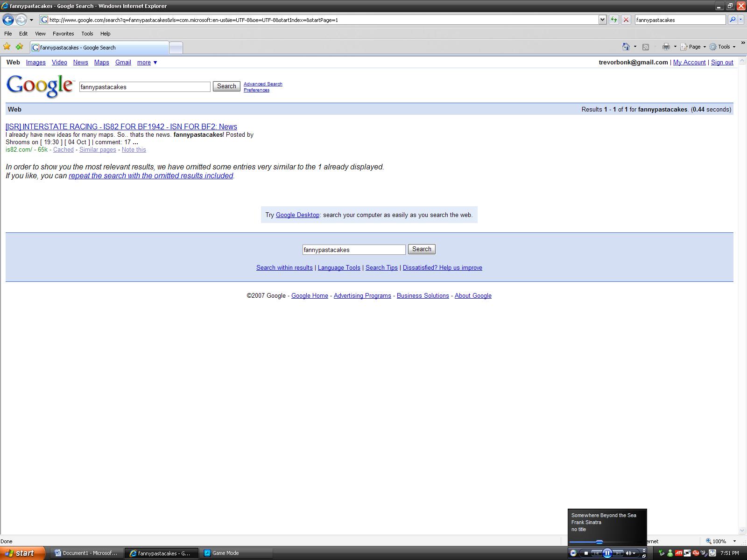This screenshot has width=747, height=560.
Task: Skip to next track in media toolbar
Action: click(619, 553)
